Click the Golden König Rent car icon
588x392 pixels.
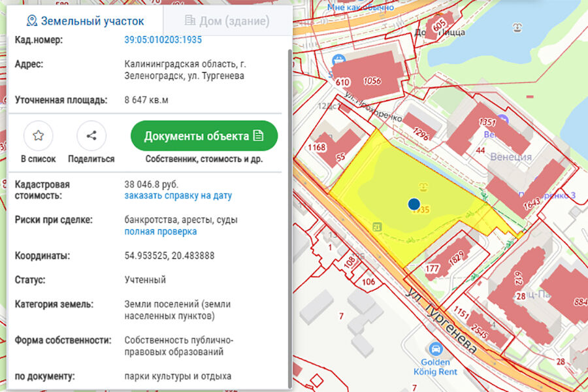[x=434, y=348]
